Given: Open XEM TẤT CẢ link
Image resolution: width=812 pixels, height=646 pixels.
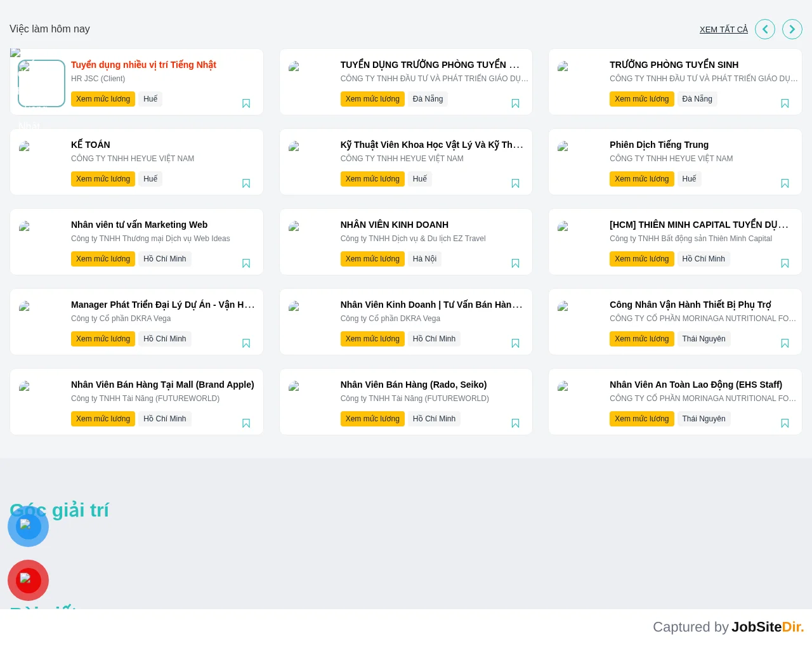Looking at the screenshot, I should (x=724, y=29).
